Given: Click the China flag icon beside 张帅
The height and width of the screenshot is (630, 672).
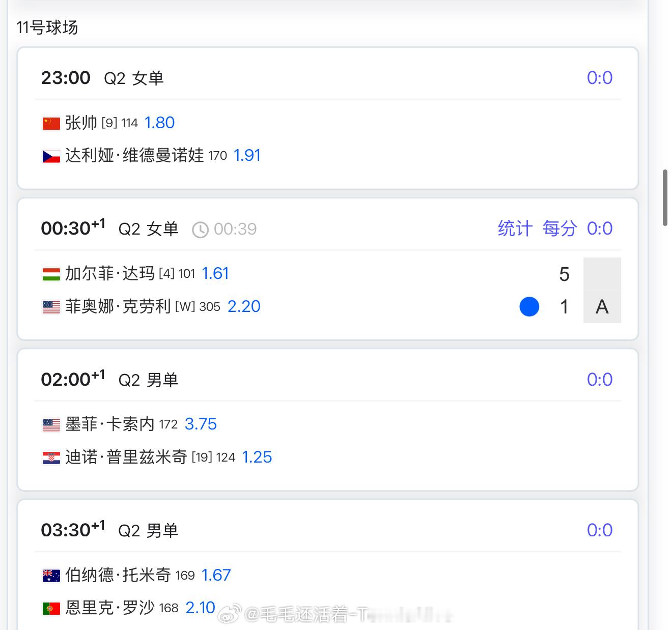Looking at the screenshot, I should pos(51,123).
